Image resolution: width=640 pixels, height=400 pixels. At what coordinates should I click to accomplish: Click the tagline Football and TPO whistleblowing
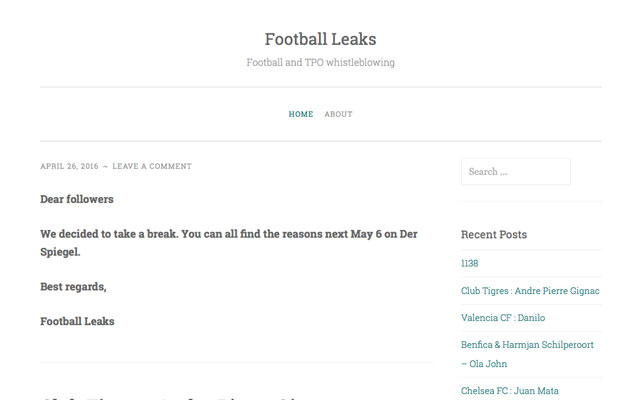320,62
